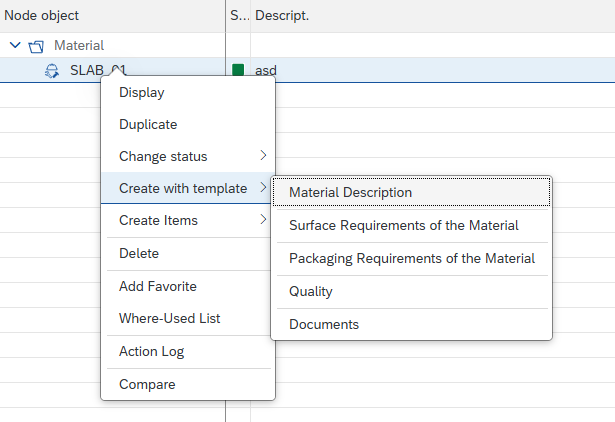
Task: Choose the Documents template option
Action: coord(323,324)
